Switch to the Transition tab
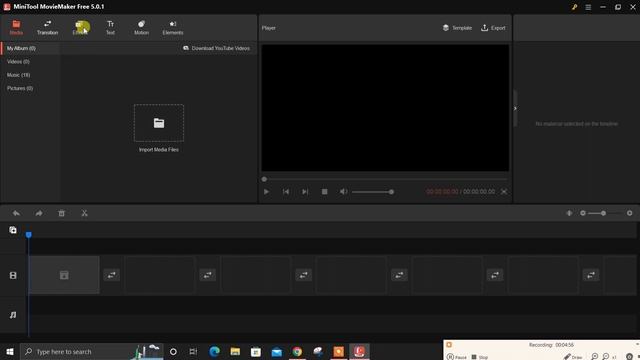Screen dimensions: 640x360 [47, 27]
